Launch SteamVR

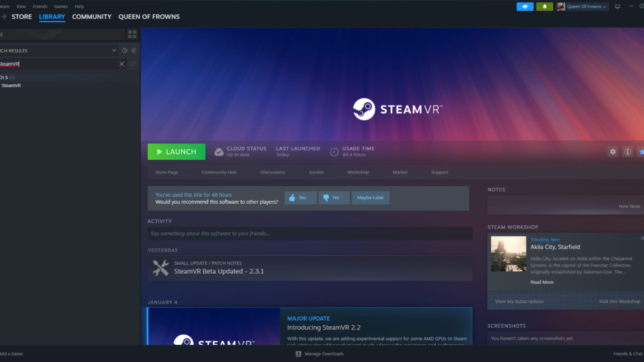176,152
